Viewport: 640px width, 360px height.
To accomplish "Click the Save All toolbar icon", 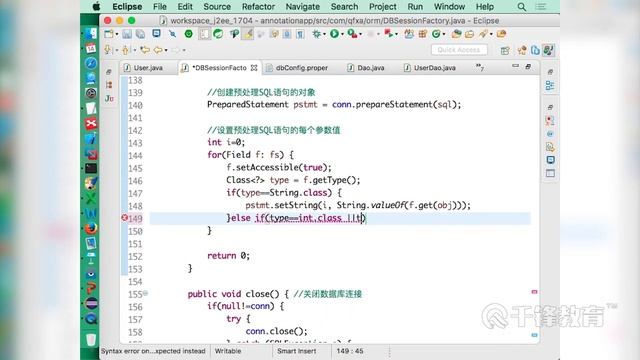I will click(140, 34).
